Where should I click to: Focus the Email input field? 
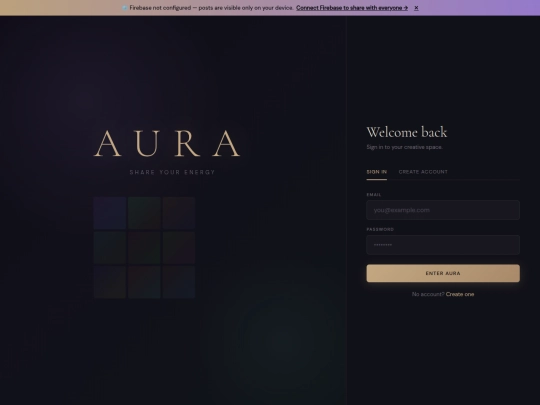tap(443, 210)
